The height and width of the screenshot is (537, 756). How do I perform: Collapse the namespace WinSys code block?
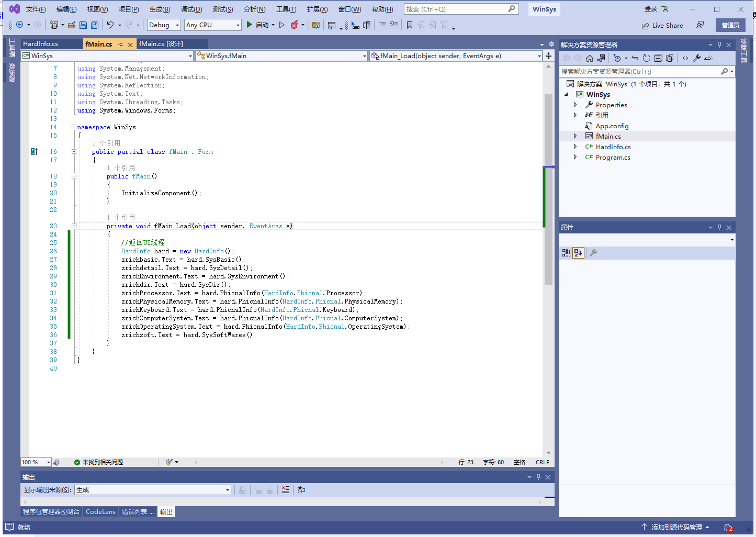coord(74,127)
